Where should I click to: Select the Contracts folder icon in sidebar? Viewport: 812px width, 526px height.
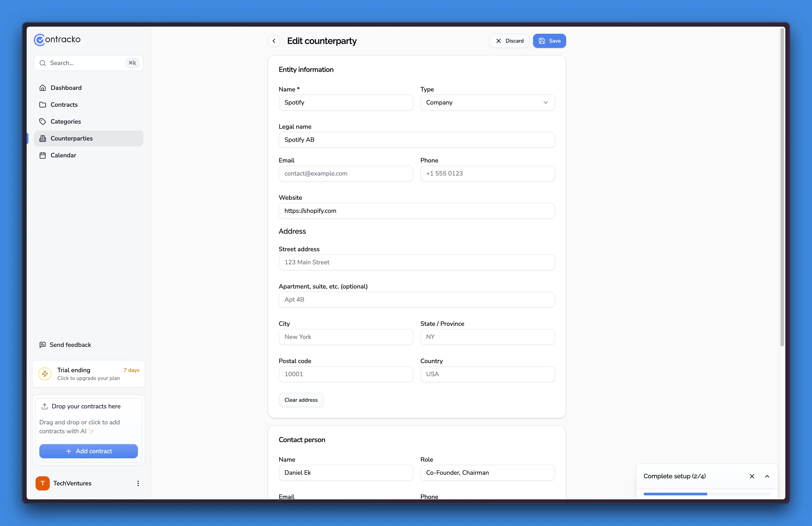point(43,105)
